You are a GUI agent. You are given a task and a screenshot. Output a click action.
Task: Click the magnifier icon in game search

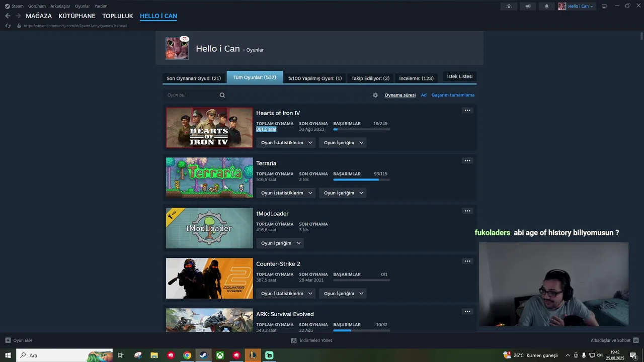222,95
